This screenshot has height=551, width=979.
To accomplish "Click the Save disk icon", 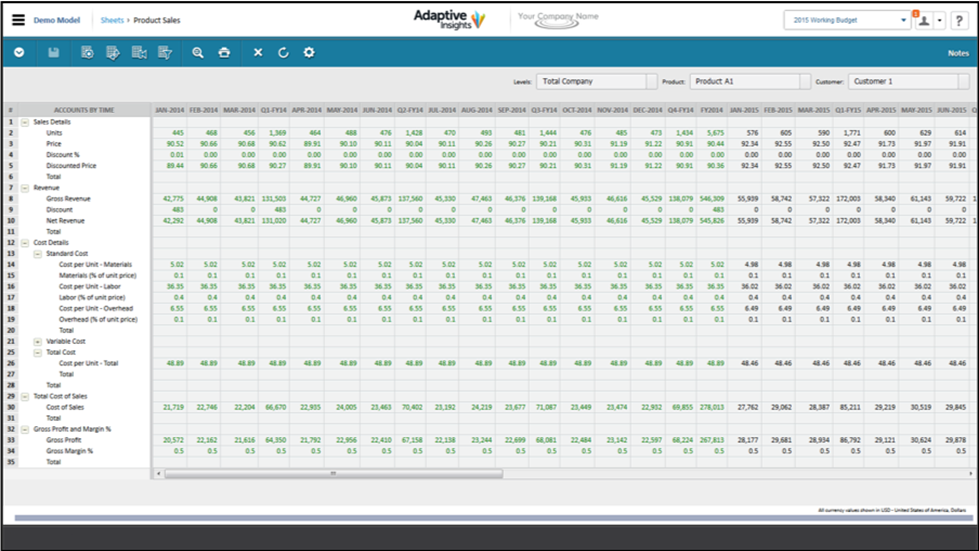I will click(x=54, y=52).
